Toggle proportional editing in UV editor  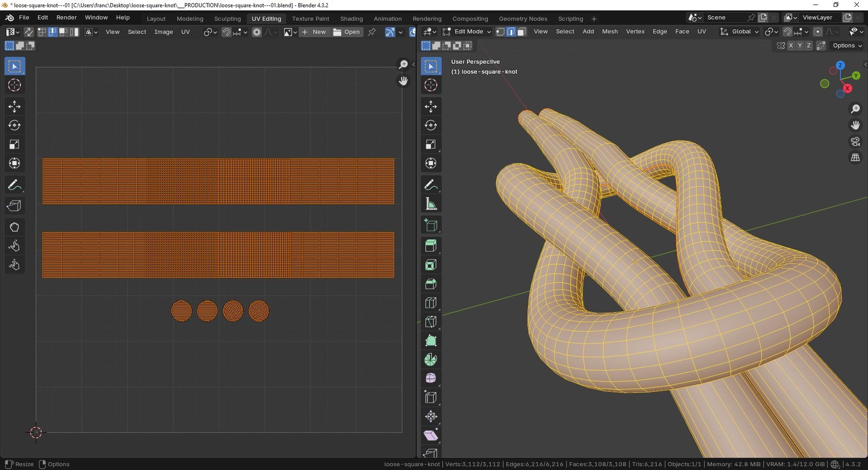click(257, 32)
